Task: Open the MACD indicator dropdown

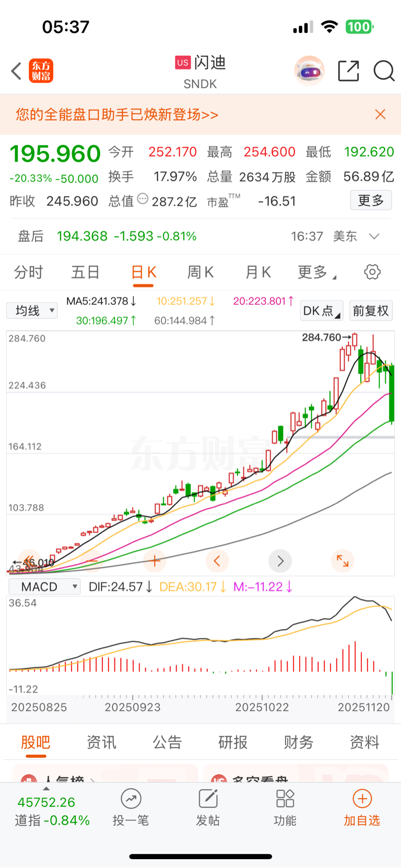Action: [44, 587]
